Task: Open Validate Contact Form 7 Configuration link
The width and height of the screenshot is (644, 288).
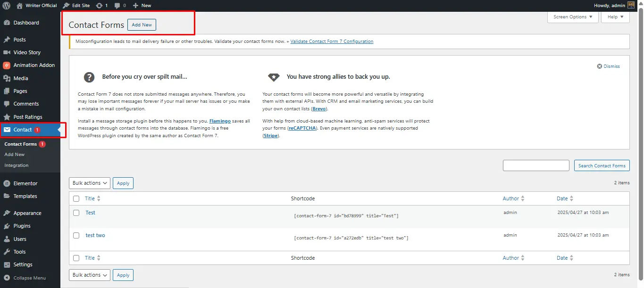Action: pyautogui.click(x=332, y=41)
